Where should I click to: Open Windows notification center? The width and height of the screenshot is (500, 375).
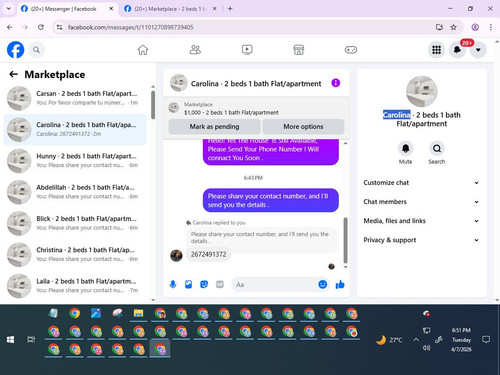[x=486, y=340]
